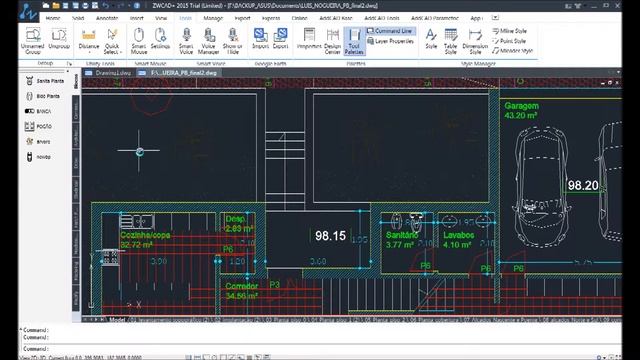Click the Cozinha/copa room label

click(x=145, y=235)
